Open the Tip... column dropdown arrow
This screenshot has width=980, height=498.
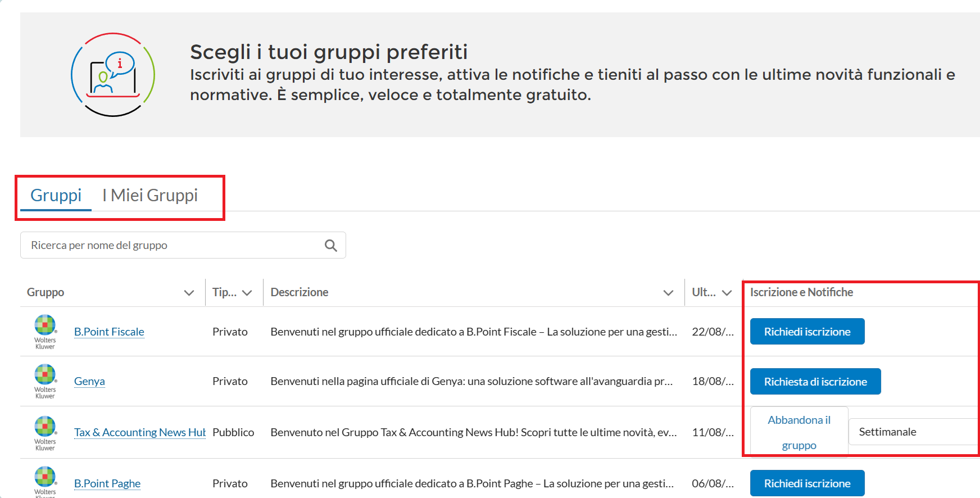[x=247, y=293]
